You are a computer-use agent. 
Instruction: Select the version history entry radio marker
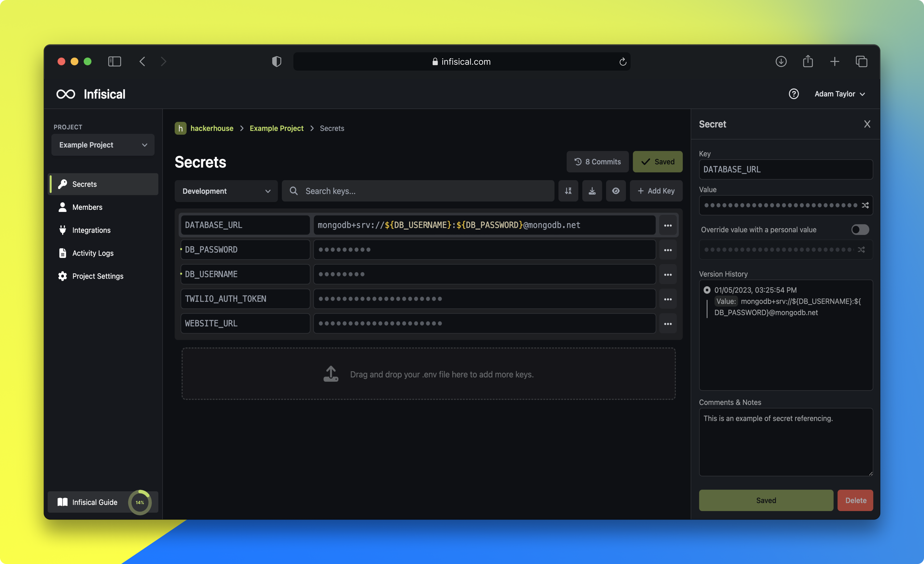707,290
